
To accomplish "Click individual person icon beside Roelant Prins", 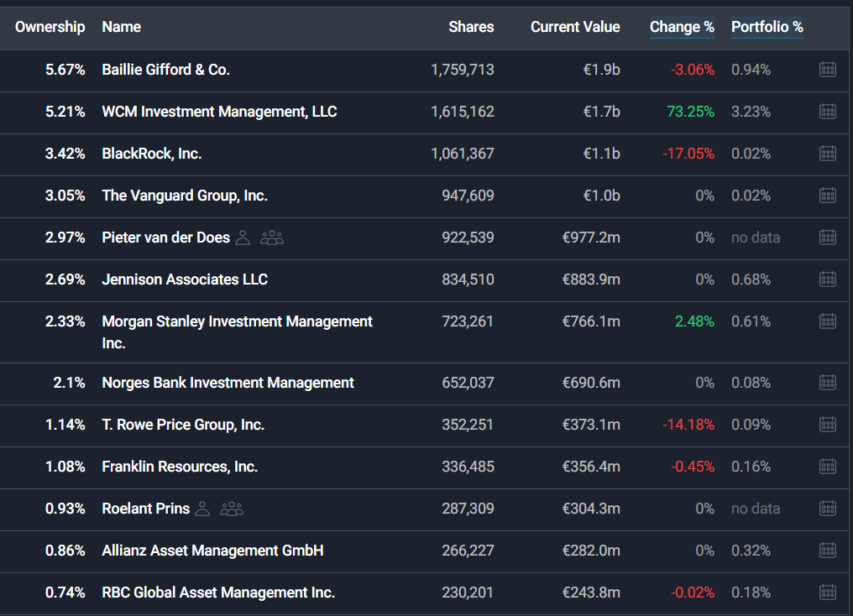I will coord(202,509).
